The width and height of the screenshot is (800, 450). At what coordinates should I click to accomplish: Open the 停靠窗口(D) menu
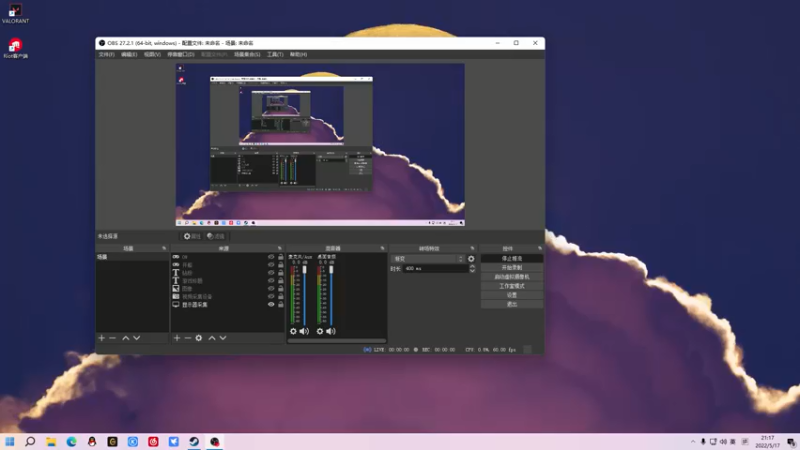click(181, 54)
